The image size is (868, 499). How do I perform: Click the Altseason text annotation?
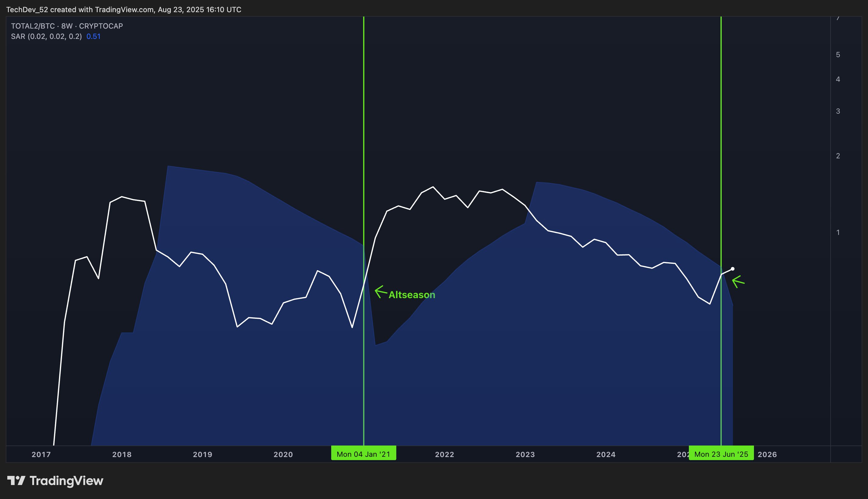(411, 295)
